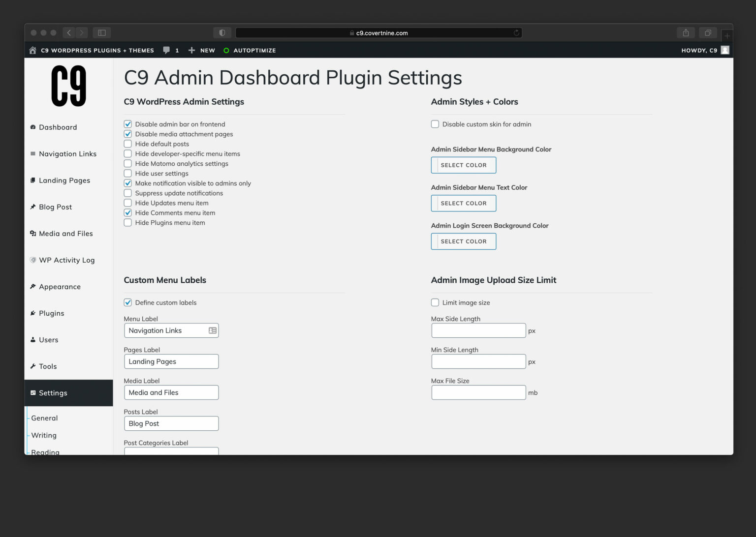The width and height of the screenshot is (756, 537).
Task: Expand the Navigation Links menu label picker
Action: 212,330
